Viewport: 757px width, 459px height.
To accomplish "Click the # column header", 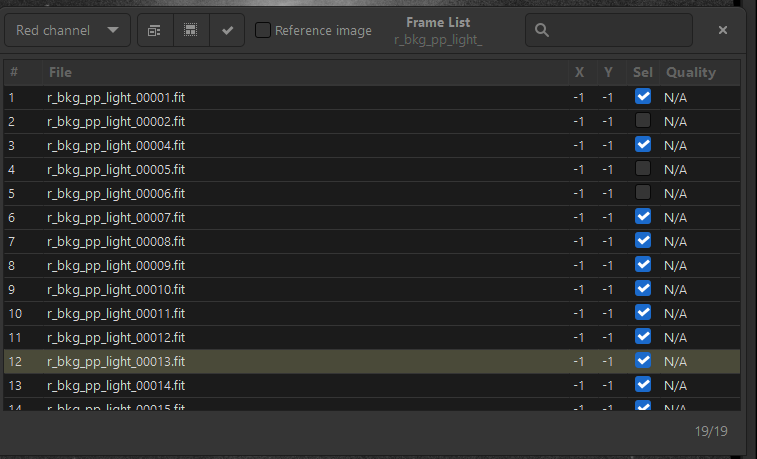I will [x=14, y=72].
